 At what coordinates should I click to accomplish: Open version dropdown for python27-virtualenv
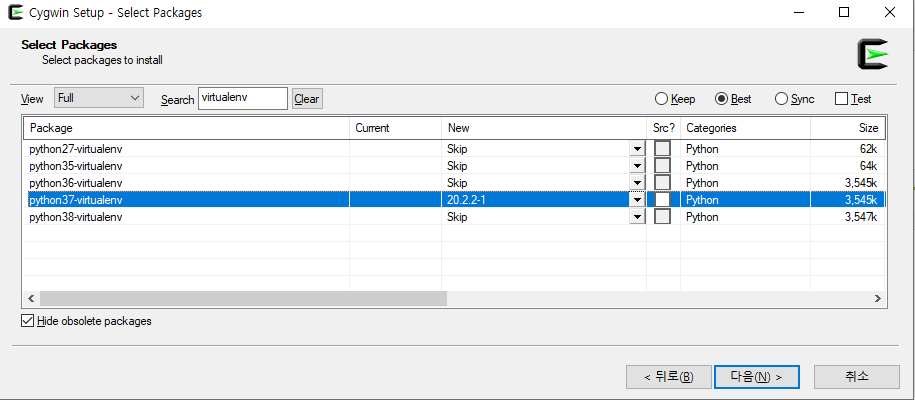(637, 149)
